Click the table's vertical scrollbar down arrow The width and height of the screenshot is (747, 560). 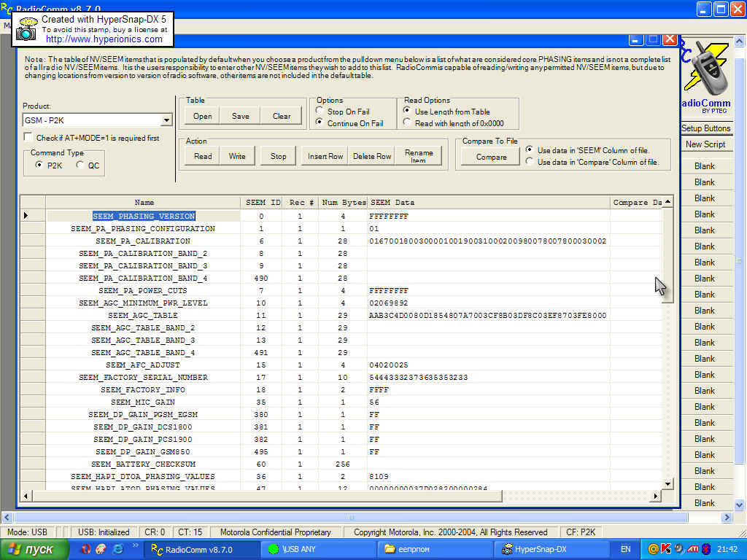click(668, 484)
